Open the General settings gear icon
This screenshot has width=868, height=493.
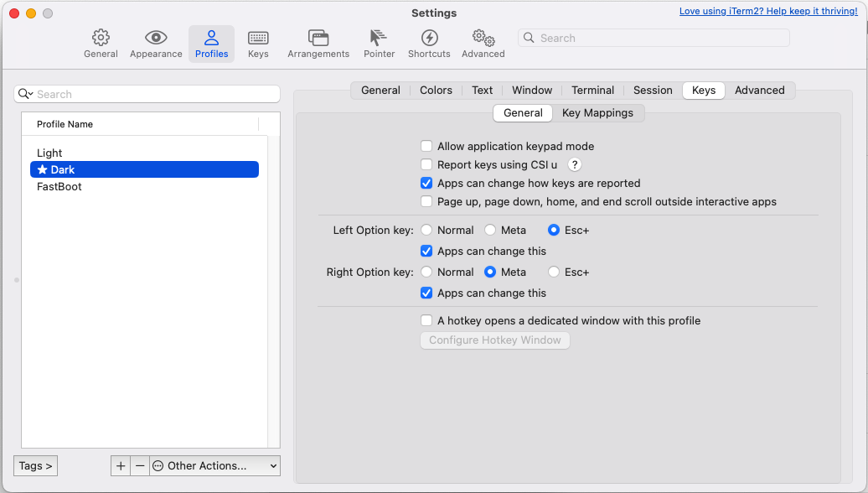101,39
